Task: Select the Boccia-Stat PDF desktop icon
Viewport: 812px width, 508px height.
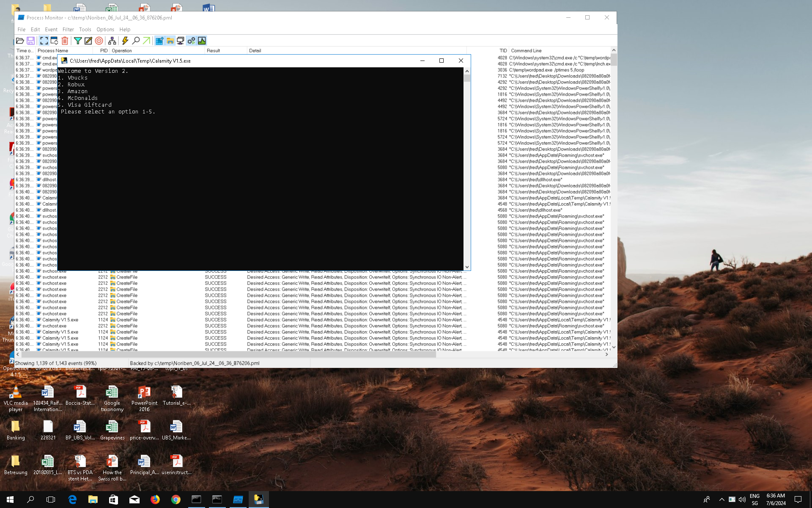Action: tap(80, 396)
